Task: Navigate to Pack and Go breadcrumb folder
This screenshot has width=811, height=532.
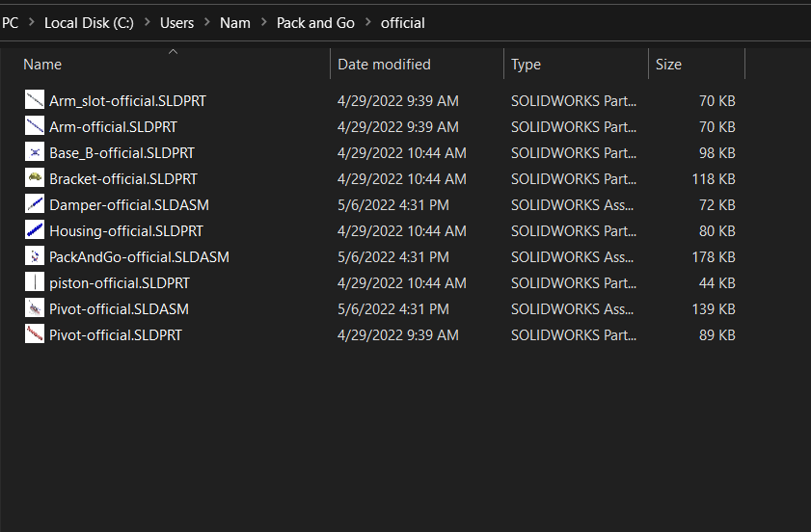Action: [x=315, y=23]
